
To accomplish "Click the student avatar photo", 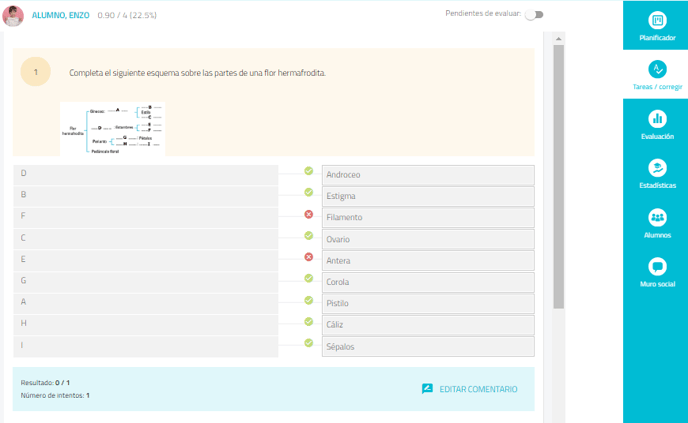I will pyautogui.click(x=13, y=16).
